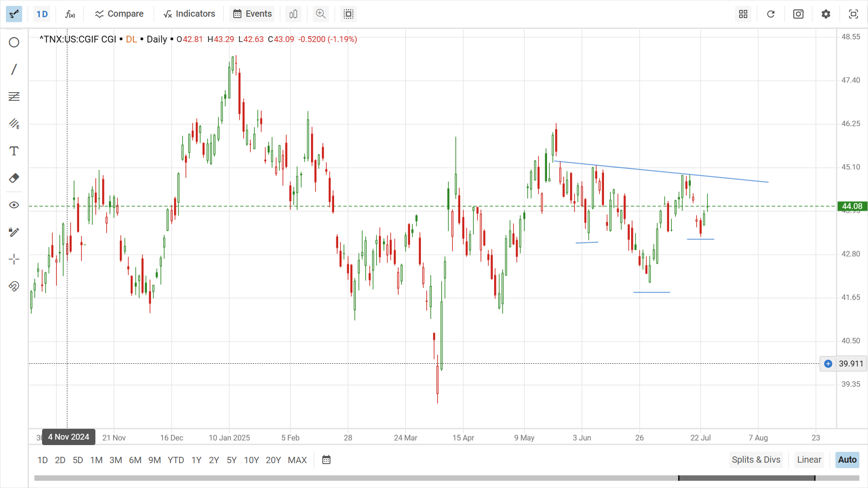
Task: Set the range to YTD
Action: click(x=176, y=460)
